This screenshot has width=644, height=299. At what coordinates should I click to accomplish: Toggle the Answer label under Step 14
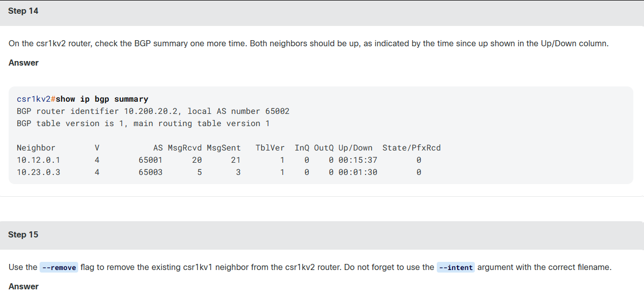pyautogui.click(x=23, y=63)
